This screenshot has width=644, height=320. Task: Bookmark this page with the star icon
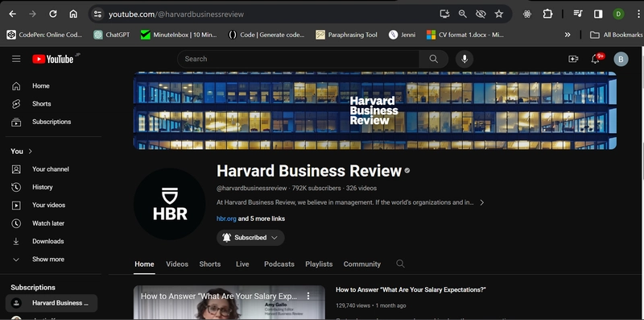tap(498, 14)
